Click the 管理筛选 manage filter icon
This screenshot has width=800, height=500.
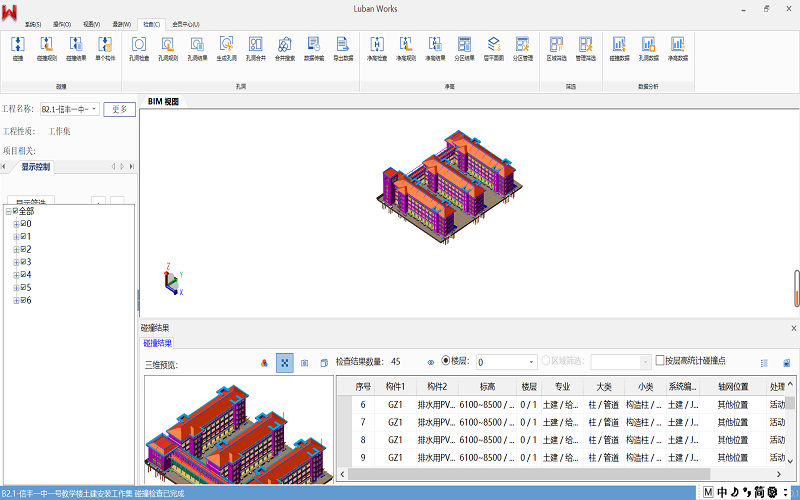click(586, 48)
